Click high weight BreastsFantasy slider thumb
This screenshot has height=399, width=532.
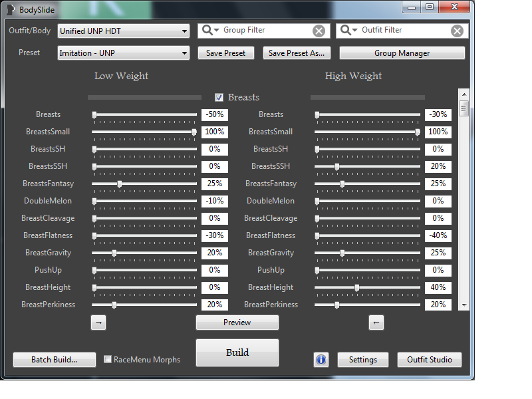[342, 184]
